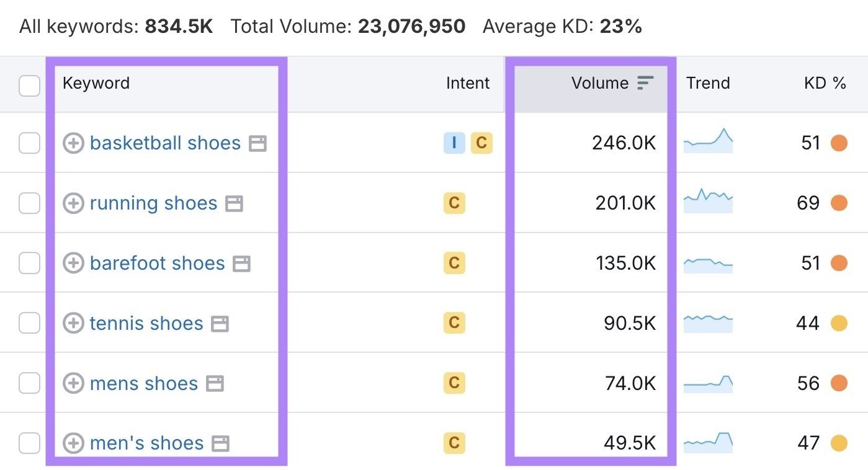The image size is (868, 470).
Task: Open the men's shoes keyword link
Action: point(146,443)
